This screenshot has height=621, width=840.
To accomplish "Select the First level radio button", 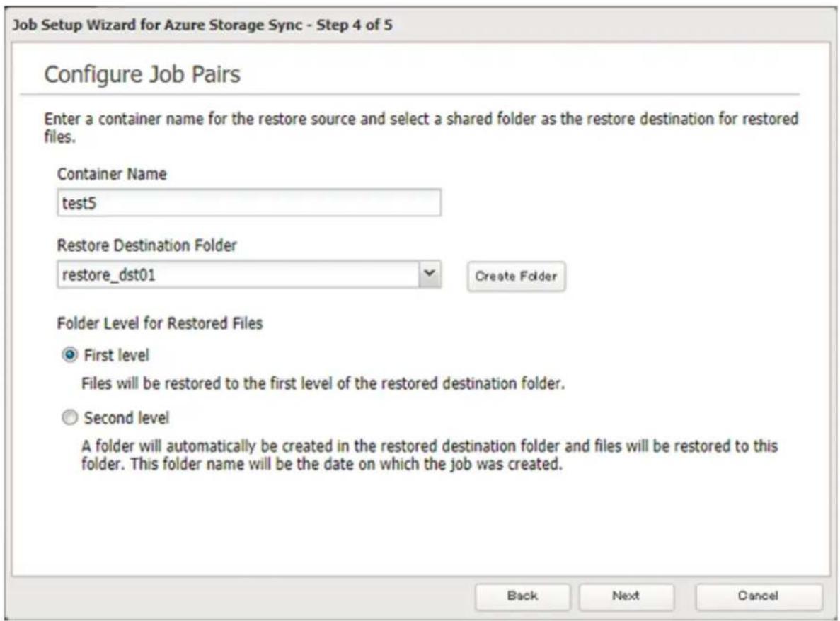I will coord(69,355).
